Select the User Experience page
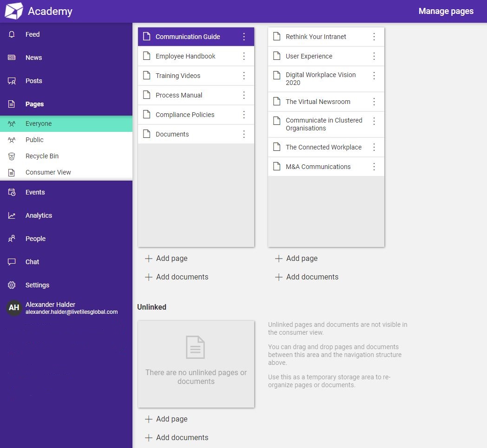This screenshot has width=487, height=448. click(326, 56)
